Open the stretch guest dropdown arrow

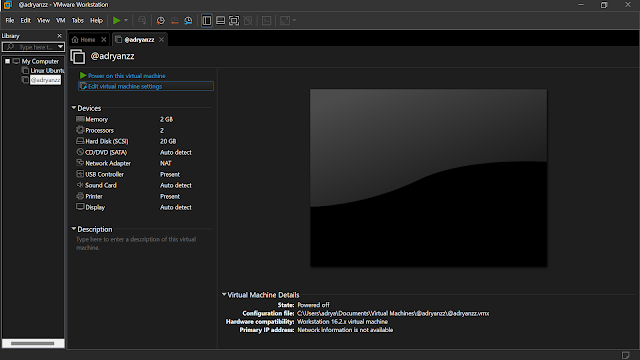click(294, 20)
